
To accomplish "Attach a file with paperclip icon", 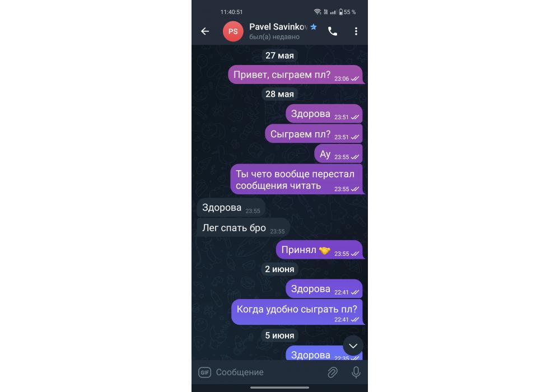I will coord(333,372).
